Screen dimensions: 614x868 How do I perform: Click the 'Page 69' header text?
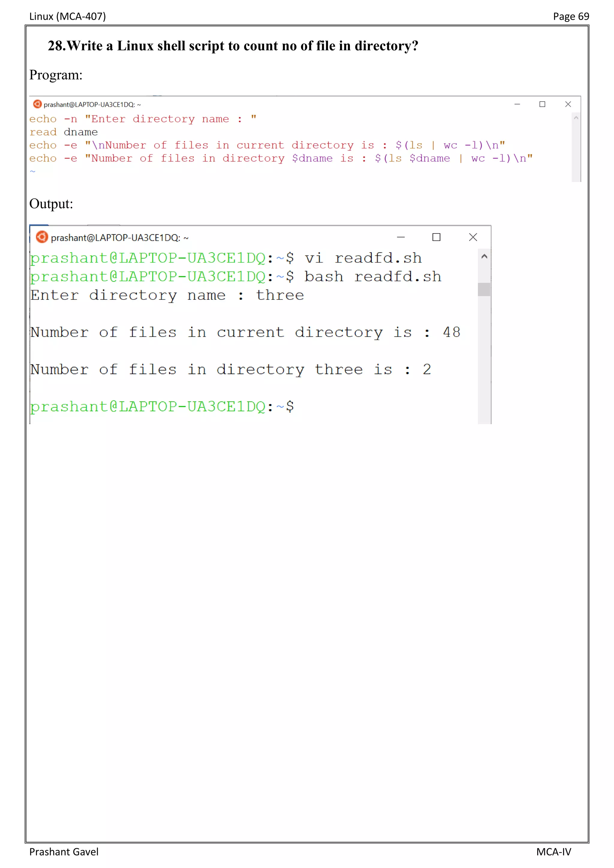pos(571,16)
